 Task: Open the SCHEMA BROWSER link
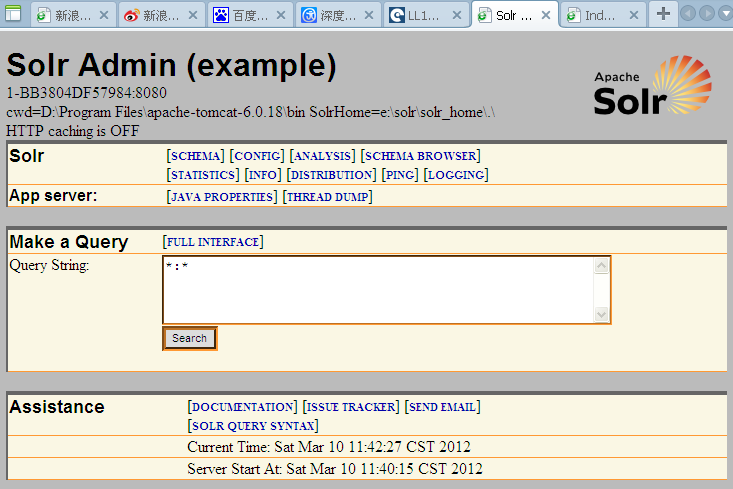[421, 156]
